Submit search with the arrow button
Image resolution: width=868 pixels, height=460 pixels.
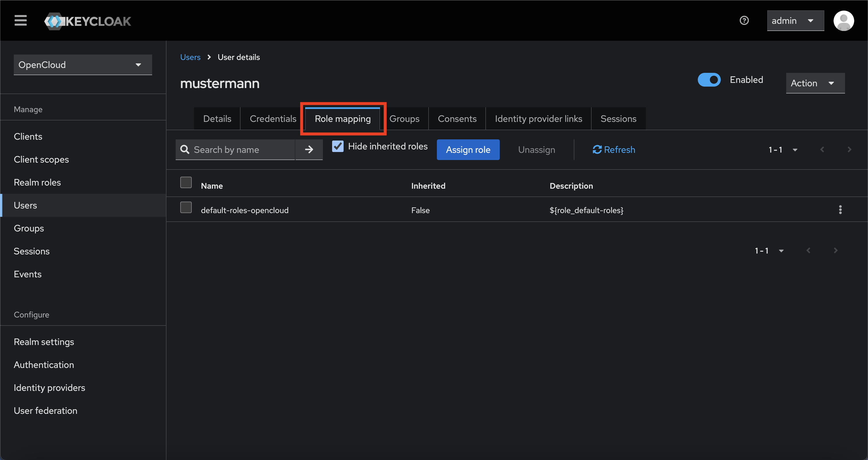pos(309,149)
